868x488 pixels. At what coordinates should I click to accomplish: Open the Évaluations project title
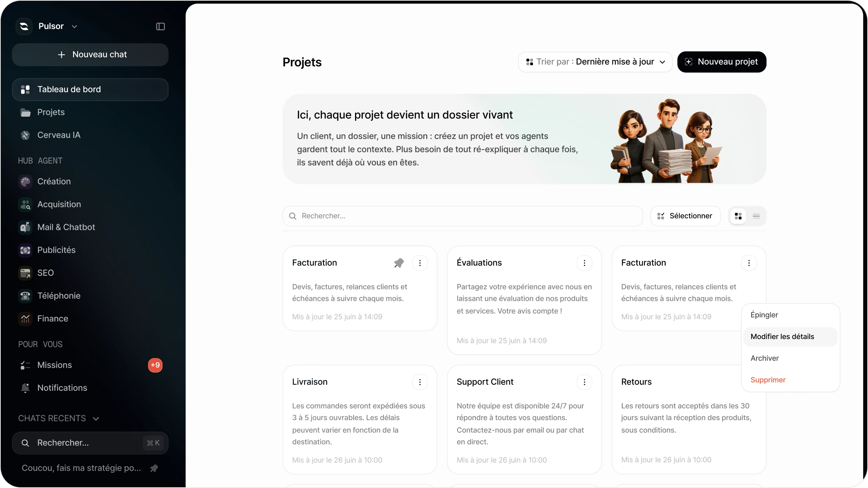coord(479,263)
